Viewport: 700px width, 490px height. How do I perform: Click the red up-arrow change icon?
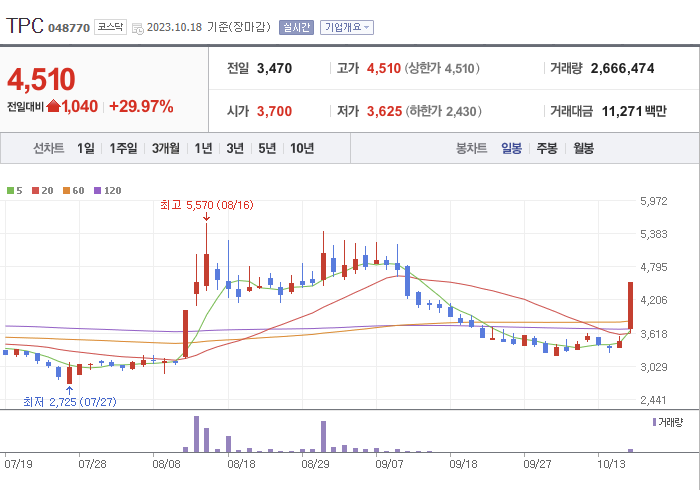click(x=53, y=106)
